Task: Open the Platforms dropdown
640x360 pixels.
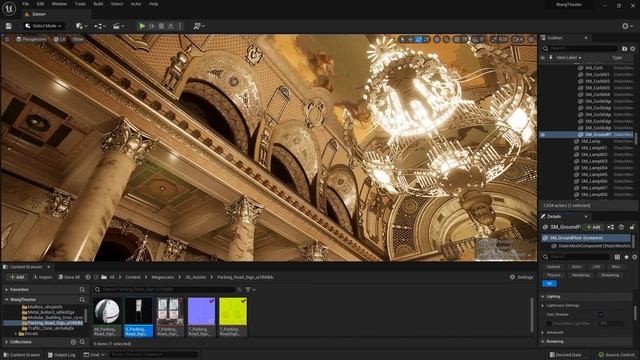Action: 199,26
